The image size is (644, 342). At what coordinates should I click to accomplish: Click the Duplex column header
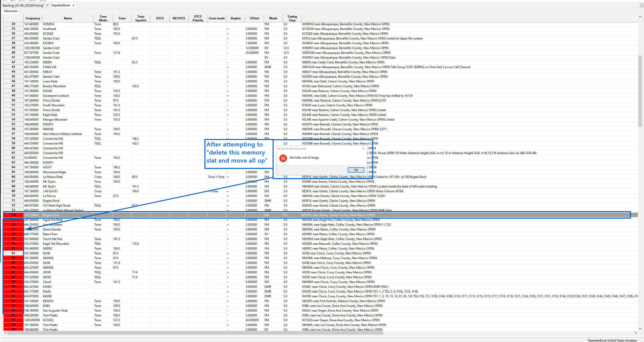236,18
